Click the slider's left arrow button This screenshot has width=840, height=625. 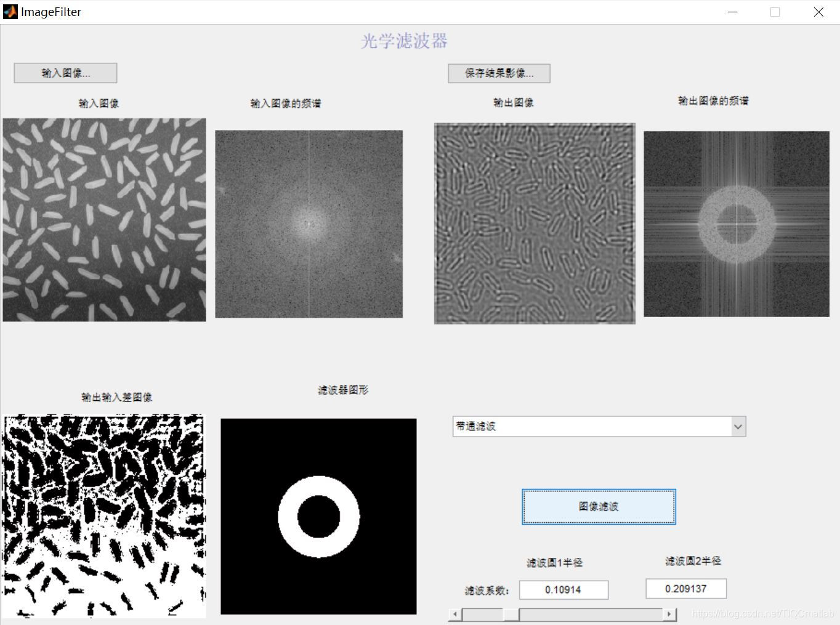[x=454, y=614]
